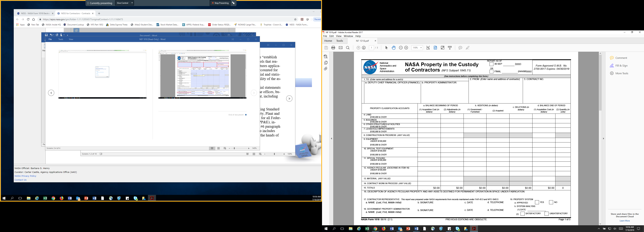Expand the right tools pane arrow
This screenshot has height=232, width=644.
pos(603,138)
